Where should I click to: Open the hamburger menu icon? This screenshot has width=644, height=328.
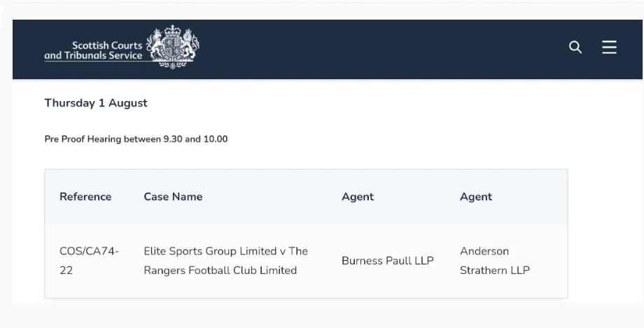point(609,48)
